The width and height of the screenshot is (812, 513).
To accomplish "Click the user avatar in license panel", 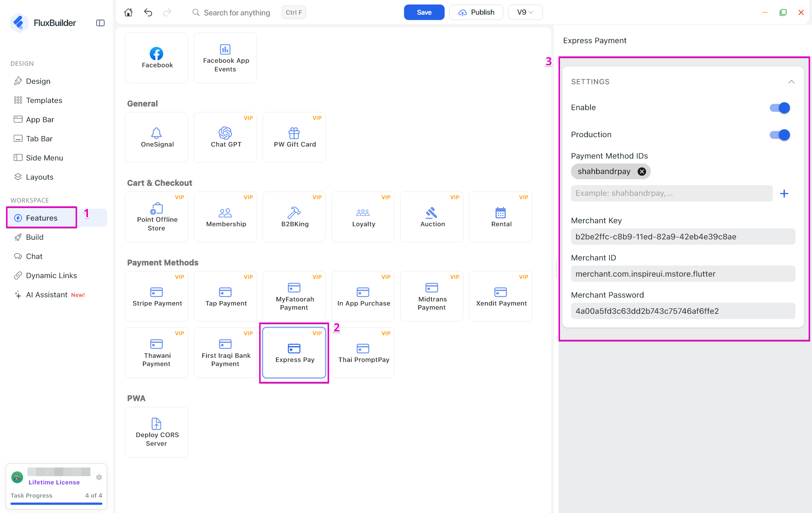I will (x=17, y=477).
